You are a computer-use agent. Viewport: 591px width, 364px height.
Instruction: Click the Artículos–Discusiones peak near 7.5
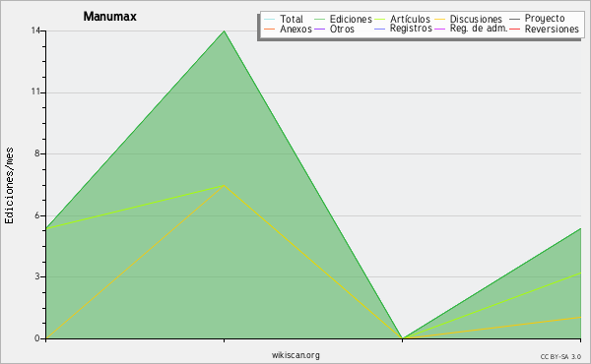tap(225, 185)
